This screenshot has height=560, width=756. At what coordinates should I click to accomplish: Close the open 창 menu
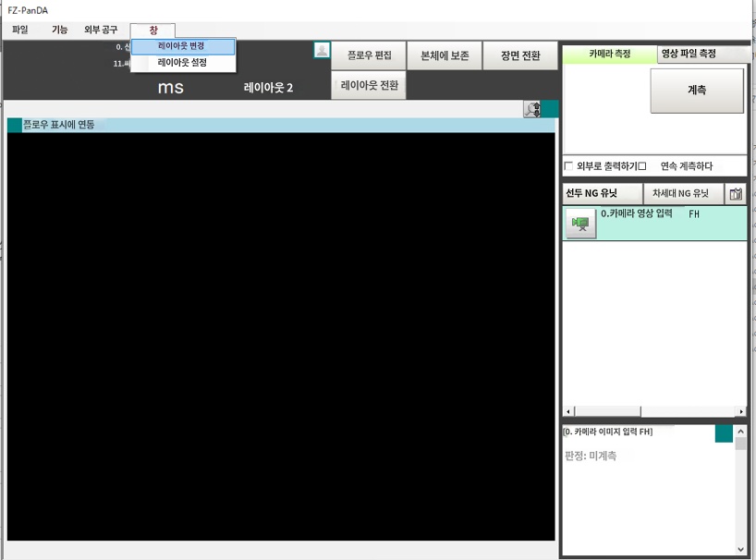[152, 30]
